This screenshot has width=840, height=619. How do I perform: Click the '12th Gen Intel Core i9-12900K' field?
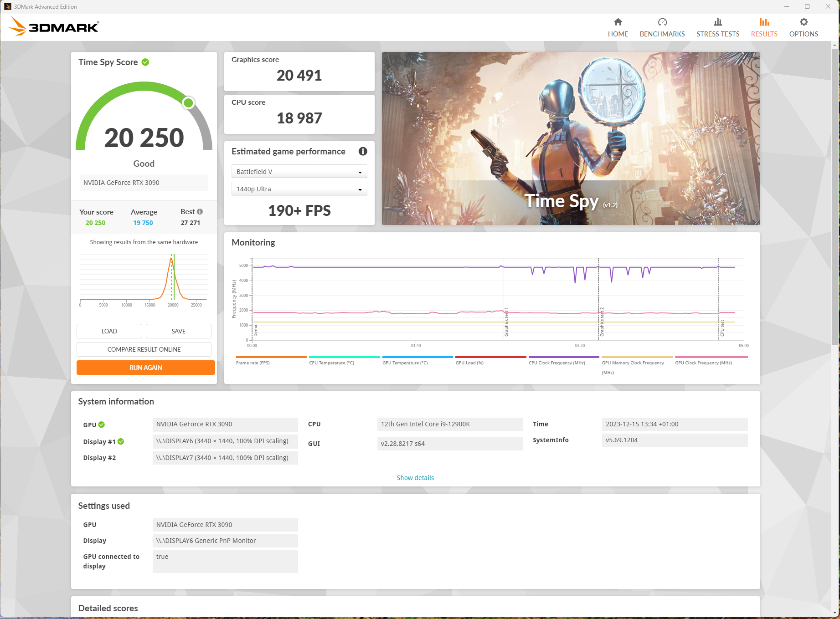pos(450,424)
